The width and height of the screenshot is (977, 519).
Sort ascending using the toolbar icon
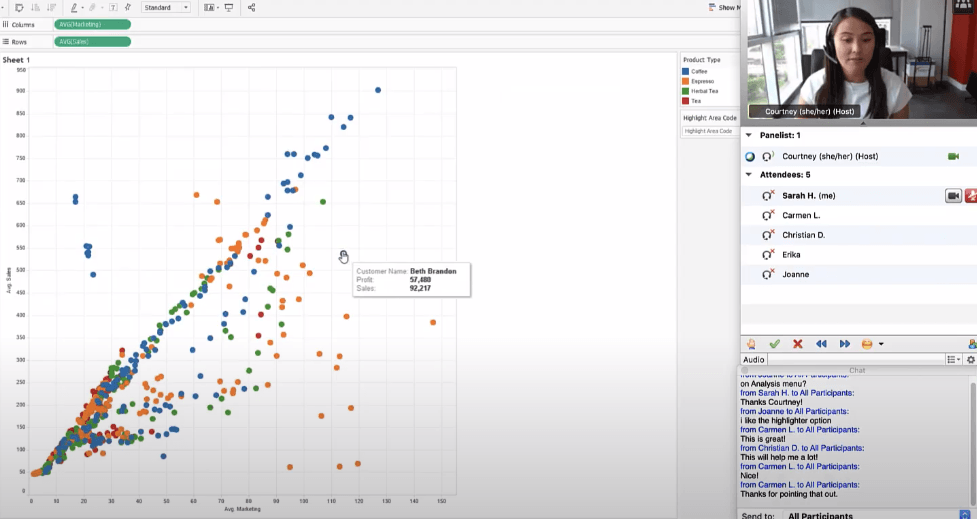(36, 7)
